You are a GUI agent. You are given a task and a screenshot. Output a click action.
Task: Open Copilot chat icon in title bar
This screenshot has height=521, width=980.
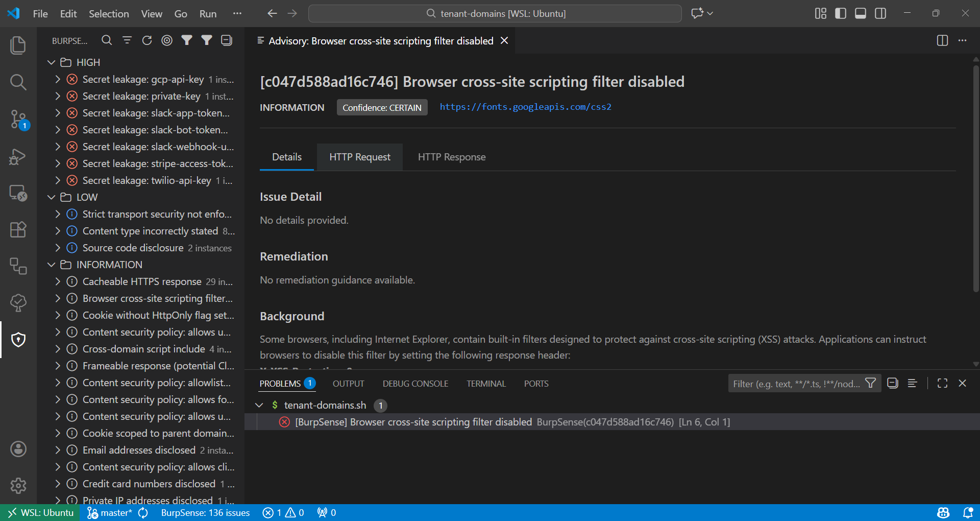tap(697, 13)
